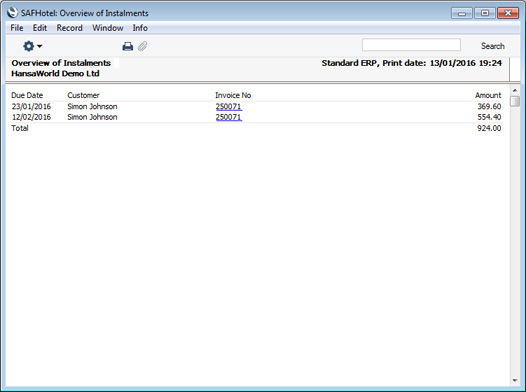Open the gear operations menu
Image resolution: width=526 pixels, height=392 pixels.
click(x=32, y=46)
